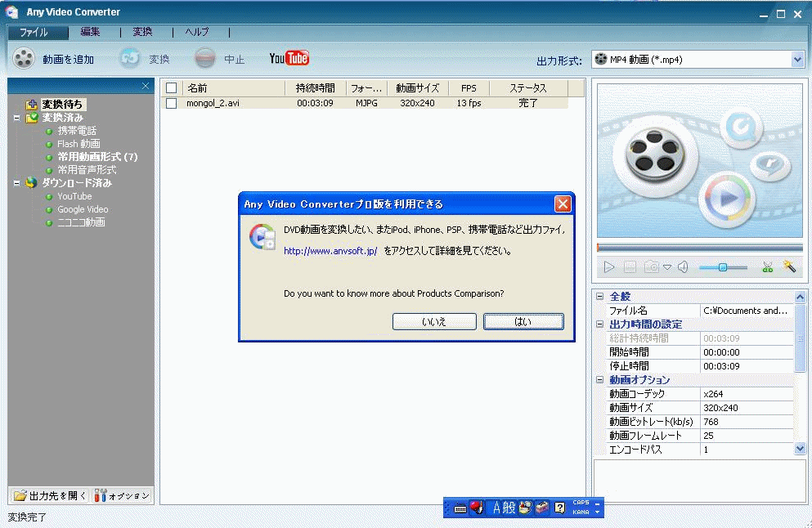Screen dimensions: 812x528
Task: Open the 編集 menu
Action: tap(90, 32)
